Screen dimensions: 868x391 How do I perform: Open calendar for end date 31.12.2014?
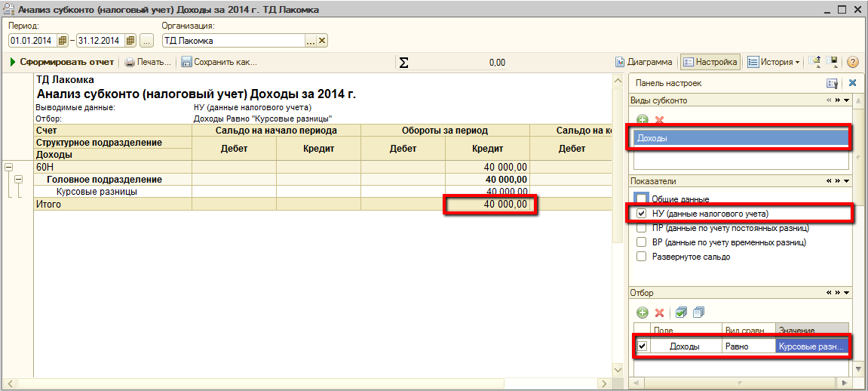point(130,41)
